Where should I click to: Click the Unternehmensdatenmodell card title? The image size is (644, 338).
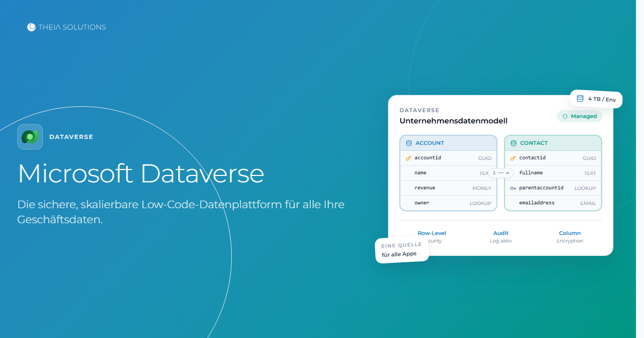click(x=453, y=121)
